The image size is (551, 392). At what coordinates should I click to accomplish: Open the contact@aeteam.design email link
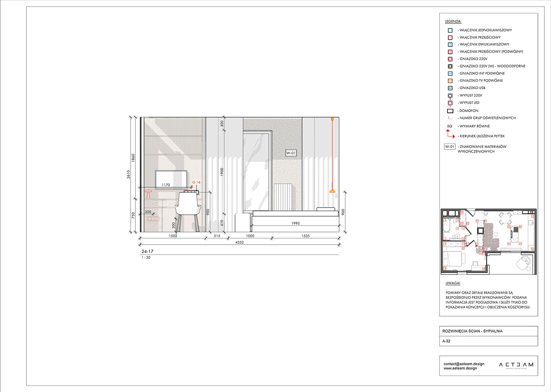coord(464,364)
